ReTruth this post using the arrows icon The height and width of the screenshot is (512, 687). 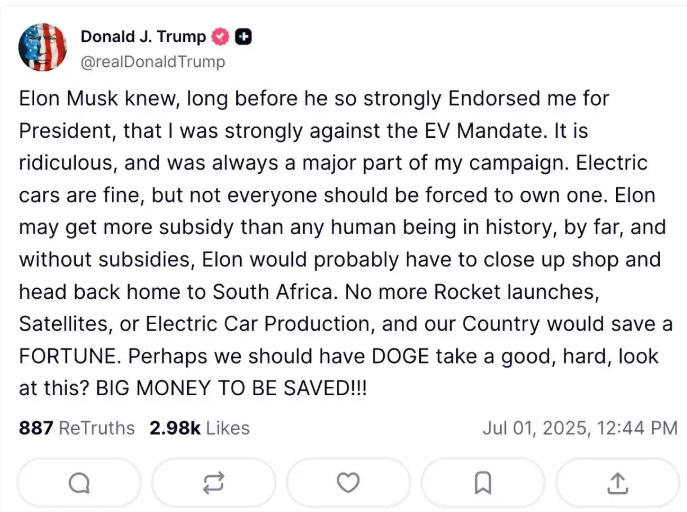214,483
